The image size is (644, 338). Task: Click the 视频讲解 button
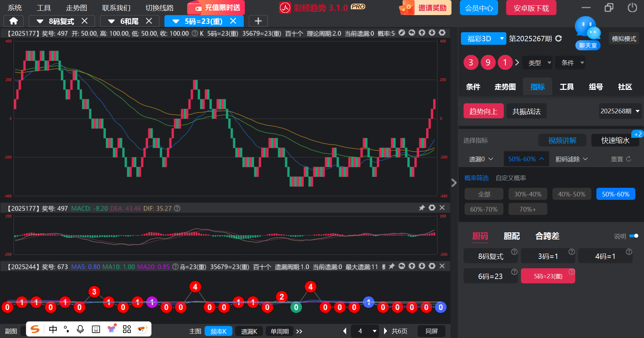click(x=562, y=140)
